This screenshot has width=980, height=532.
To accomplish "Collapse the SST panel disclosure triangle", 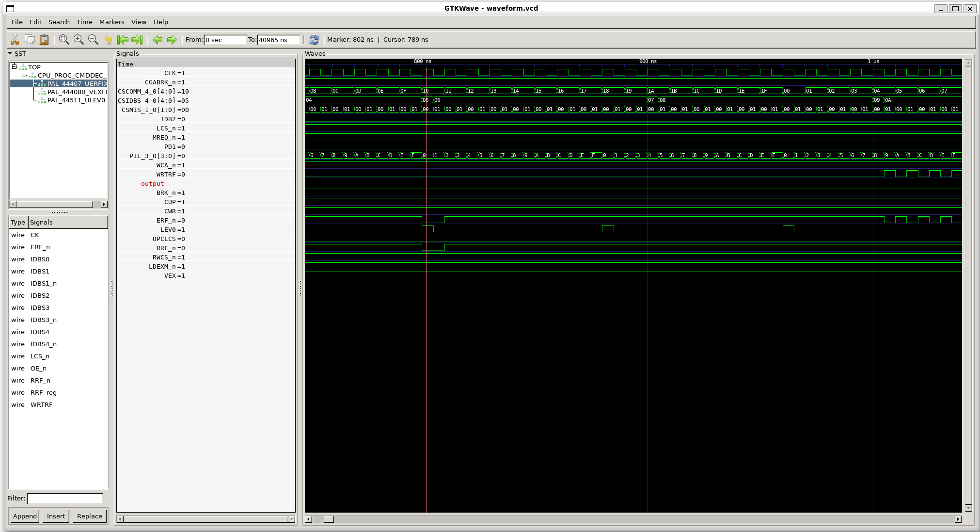I will pyautogui.click(x=10, y=53).
